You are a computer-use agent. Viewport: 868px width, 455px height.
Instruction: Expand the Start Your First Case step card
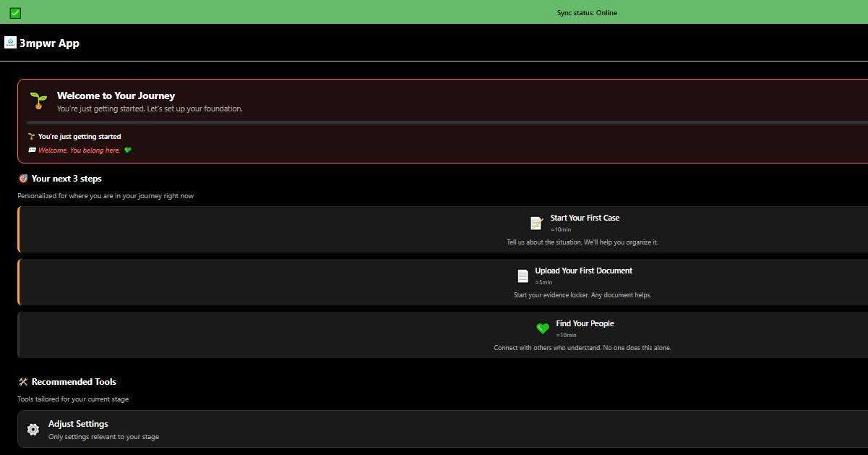[x=434, y=229]
